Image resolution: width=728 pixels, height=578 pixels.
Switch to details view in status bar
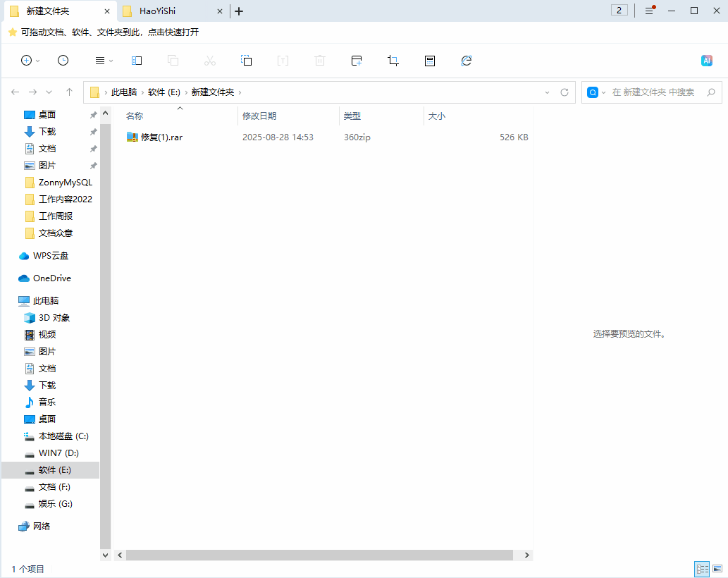point(702,569)
